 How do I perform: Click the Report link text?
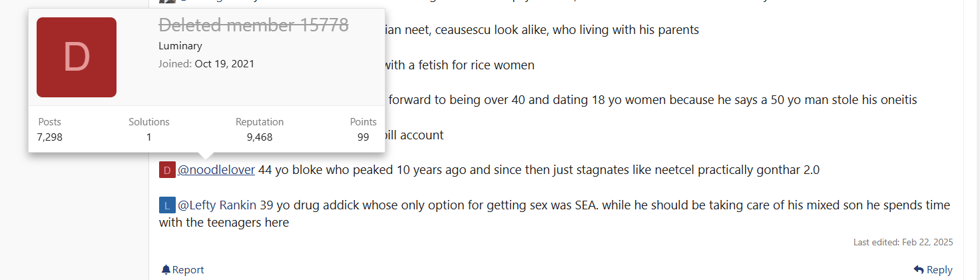[188, 270]
